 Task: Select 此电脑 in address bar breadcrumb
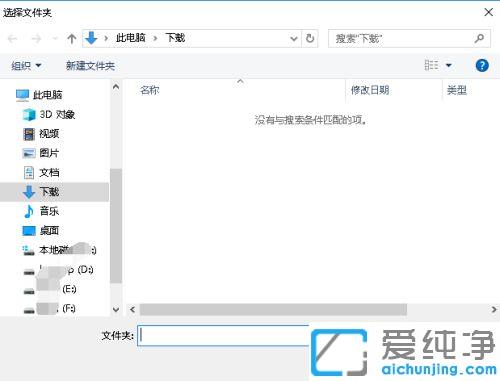(x=131, y=38)
